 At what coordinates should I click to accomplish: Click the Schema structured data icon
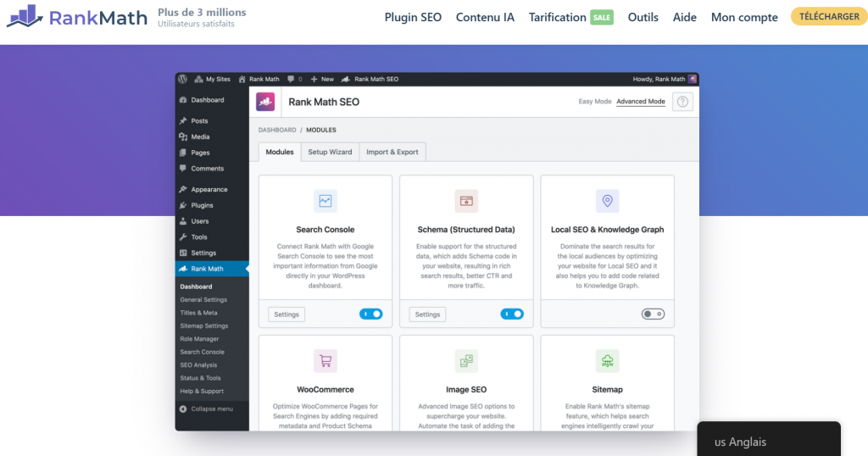click(466, 201)
